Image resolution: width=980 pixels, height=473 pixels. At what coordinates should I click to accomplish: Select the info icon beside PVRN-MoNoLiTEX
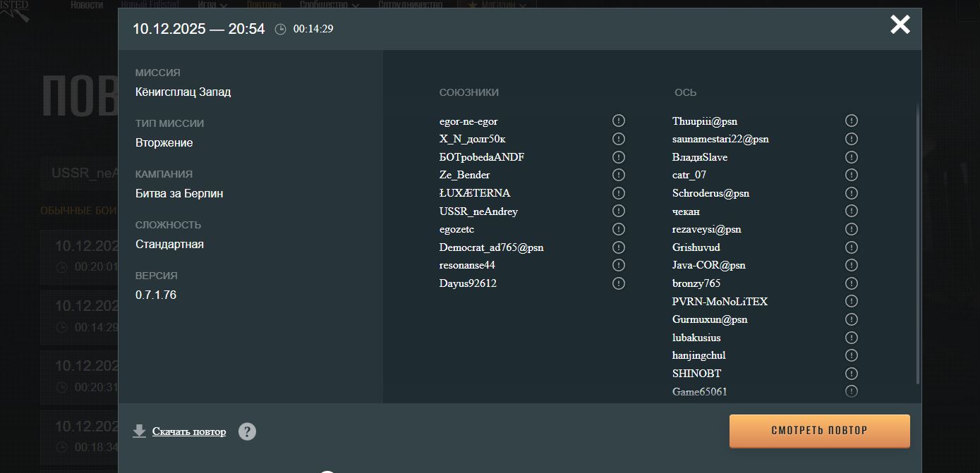coord(852,302)
